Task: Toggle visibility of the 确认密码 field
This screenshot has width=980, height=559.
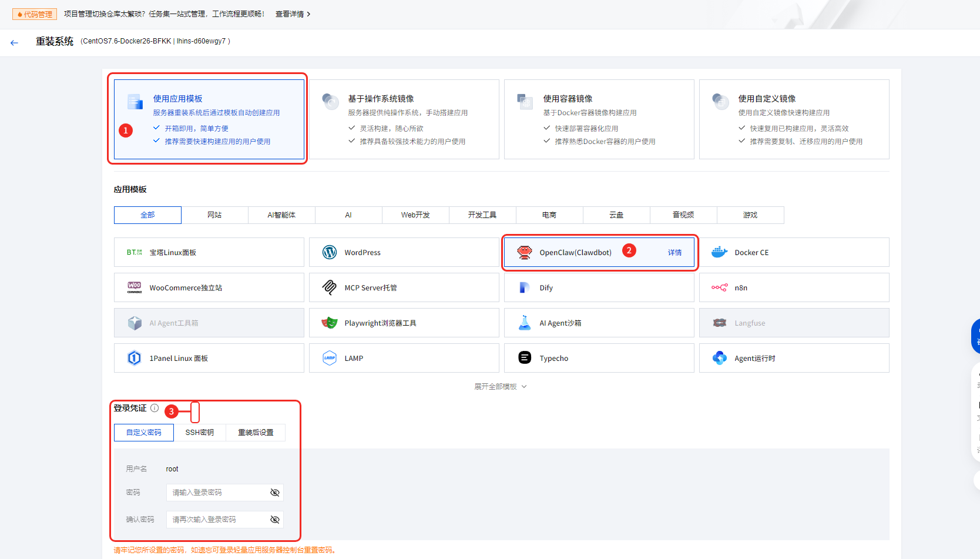Action: pos(274,520)
